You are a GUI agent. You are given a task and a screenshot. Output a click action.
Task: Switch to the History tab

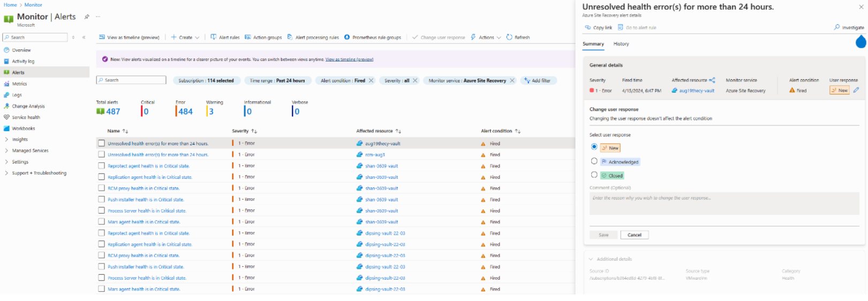[621, 44]
